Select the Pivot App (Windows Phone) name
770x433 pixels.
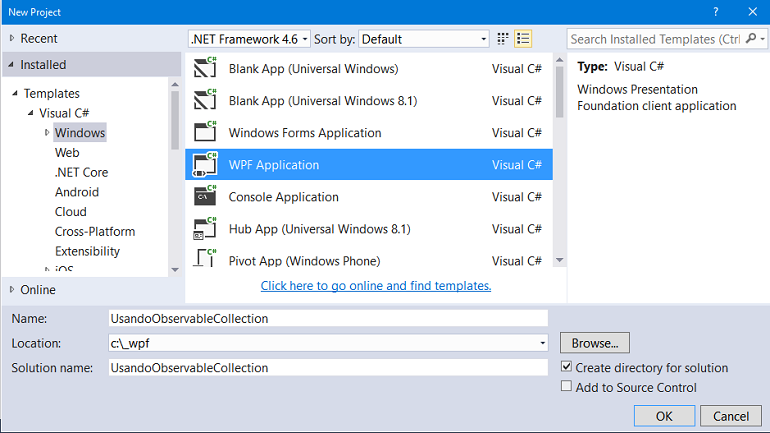click(x=304, y=261)
